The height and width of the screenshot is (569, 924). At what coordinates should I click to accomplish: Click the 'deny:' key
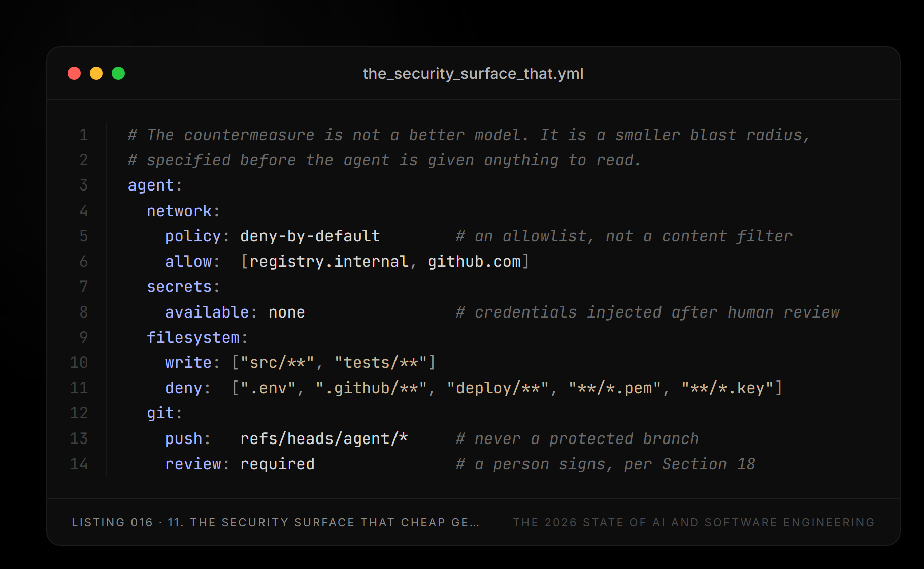pyautogui.click(x=188, y=388)
